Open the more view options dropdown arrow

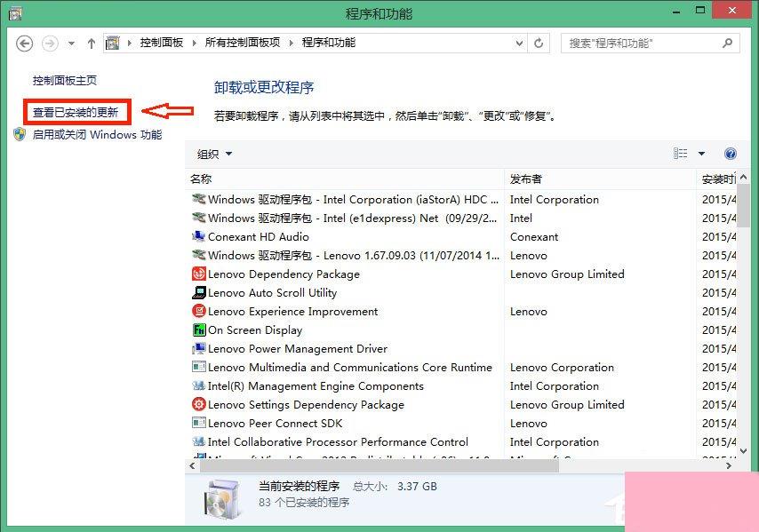pyautogui.click(x=701, y=154)
